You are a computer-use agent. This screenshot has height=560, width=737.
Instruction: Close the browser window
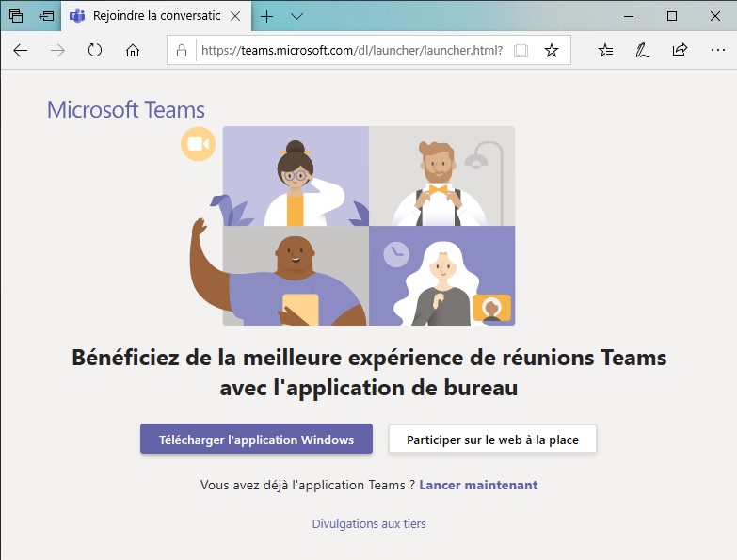click(x=715, y=16)
